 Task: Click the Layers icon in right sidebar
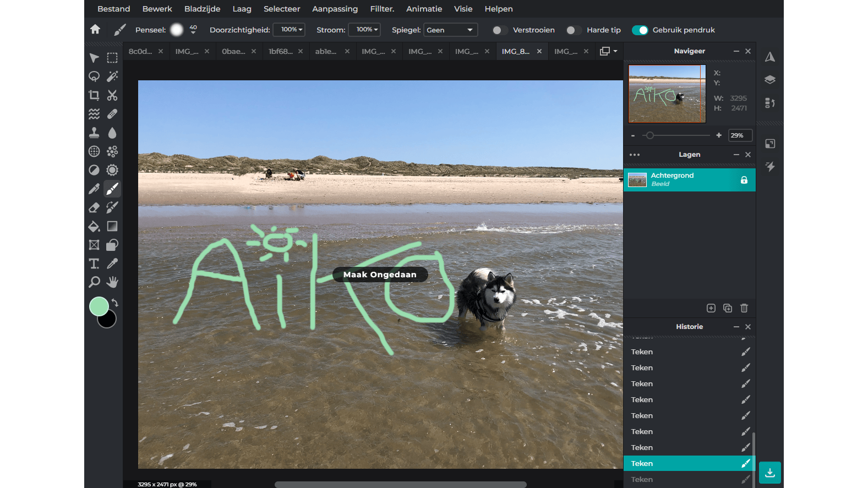coord(770,80)
